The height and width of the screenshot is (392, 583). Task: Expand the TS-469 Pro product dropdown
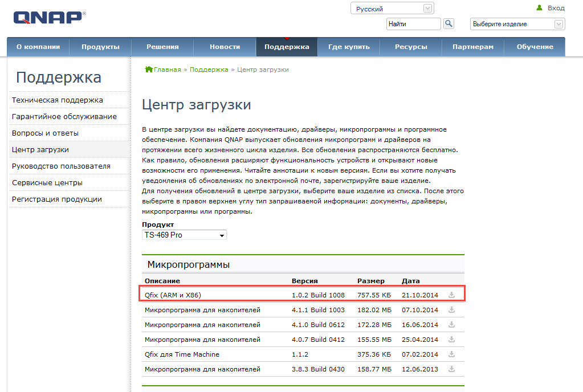click(184, 235)
